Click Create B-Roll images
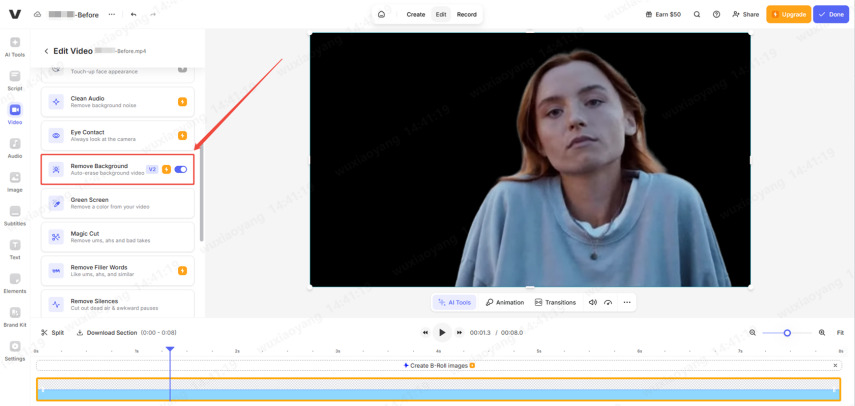Screen dimensions: 855x406 point(439,366)
